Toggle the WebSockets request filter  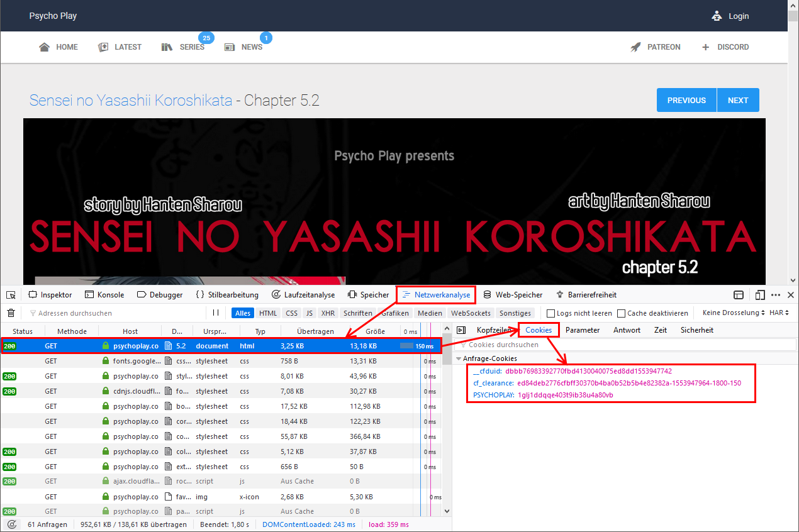coord(471,313)
